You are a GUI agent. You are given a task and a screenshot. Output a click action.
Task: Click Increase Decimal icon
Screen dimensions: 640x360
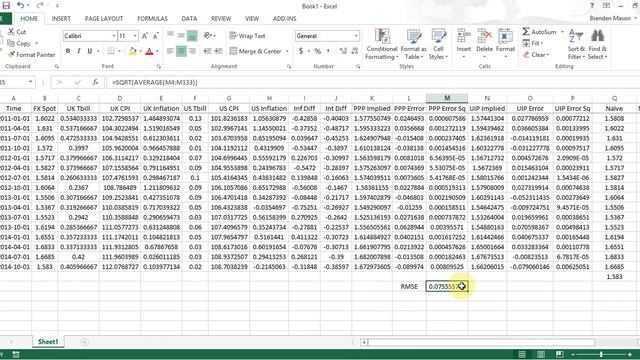coord(343,51)
